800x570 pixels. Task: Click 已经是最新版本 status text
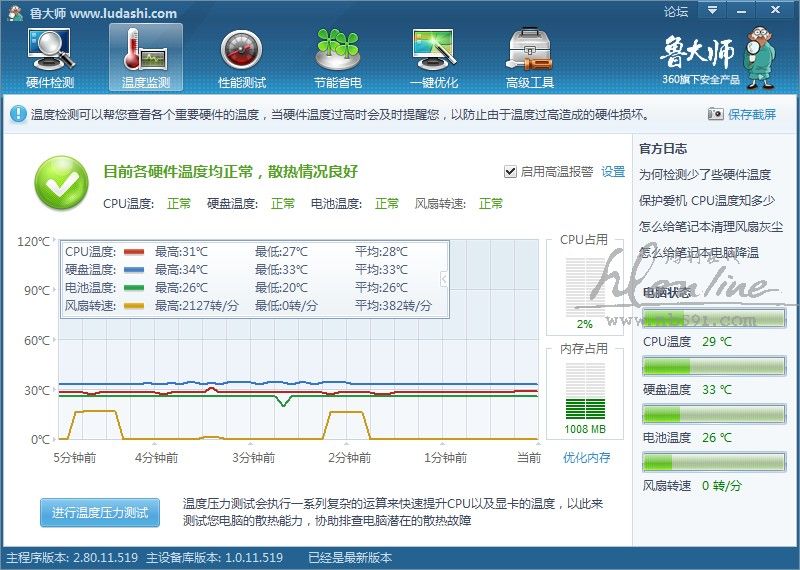(x=350, y=558)
